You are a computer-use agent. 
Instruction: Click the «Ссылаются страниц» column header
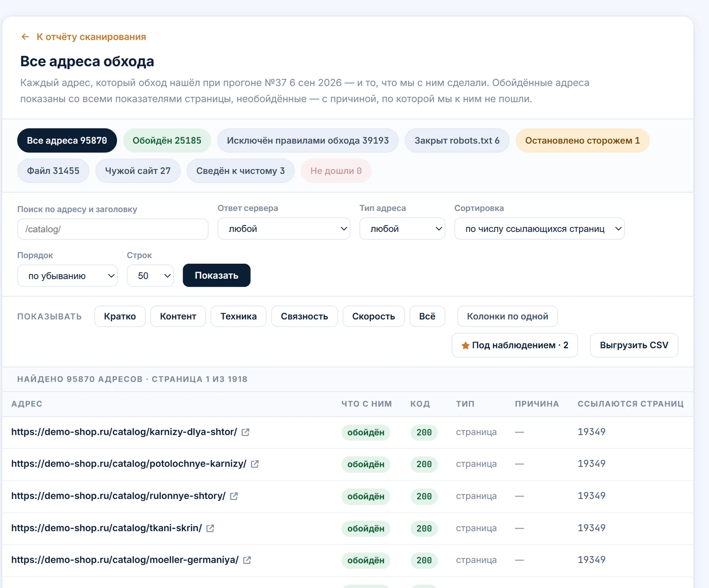point(631,404)
